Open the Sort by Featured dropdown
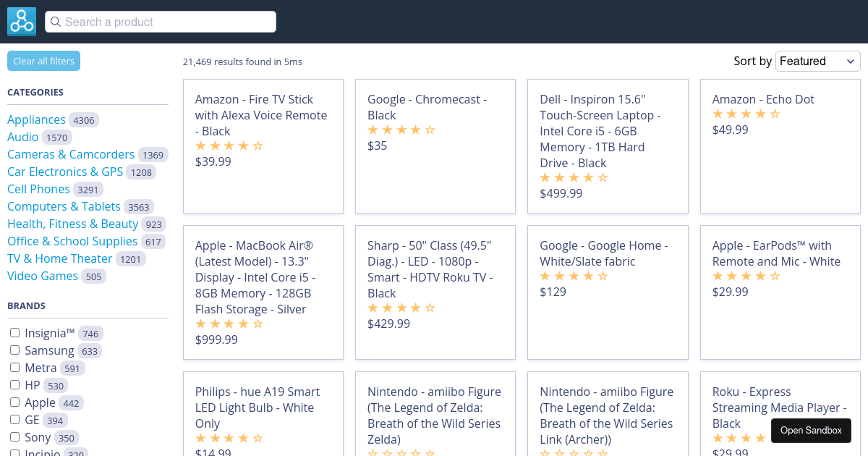The image size is (868, 456). (817, 61)
